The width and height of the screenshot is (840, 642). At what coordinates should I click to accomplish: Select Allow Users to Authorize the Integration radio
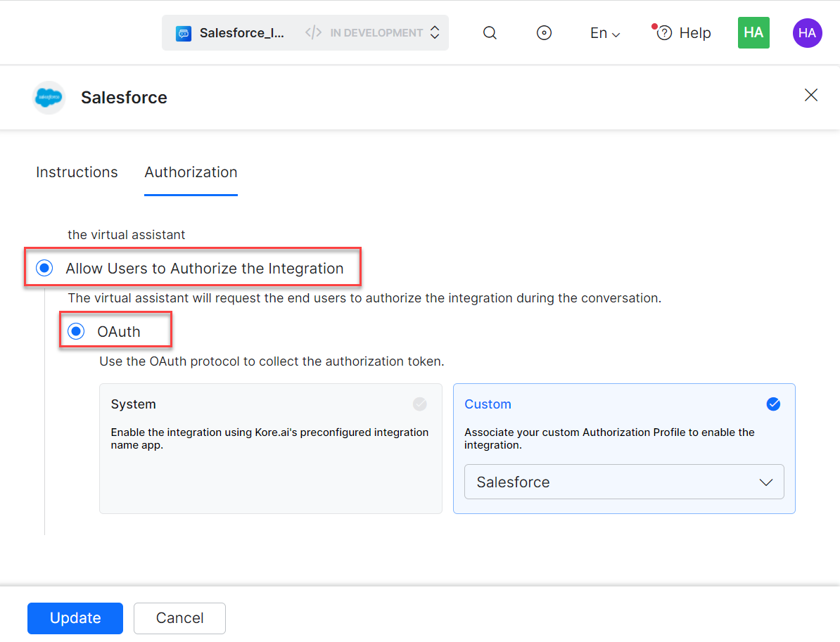click(x=44, y=268)
